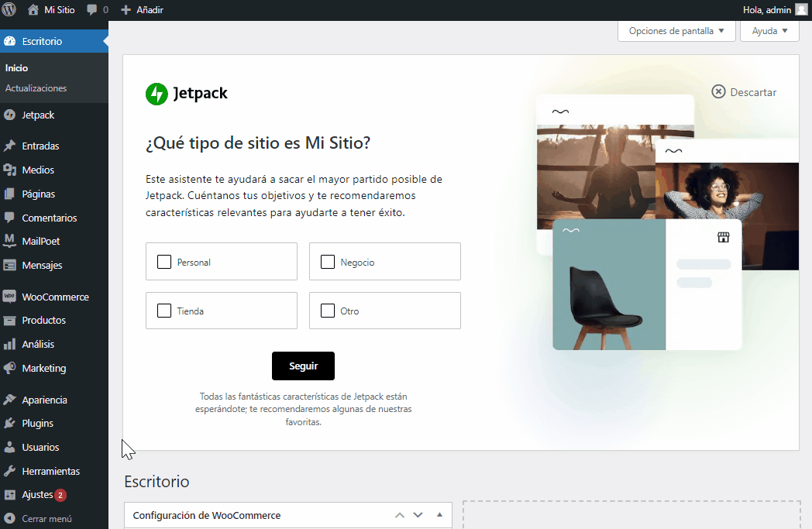Image resolution: width=812 pixels, height=529 pixels.
Task: Click the Análisis bar chart icon
Action: pyautogui.click(x=10, y=344)
